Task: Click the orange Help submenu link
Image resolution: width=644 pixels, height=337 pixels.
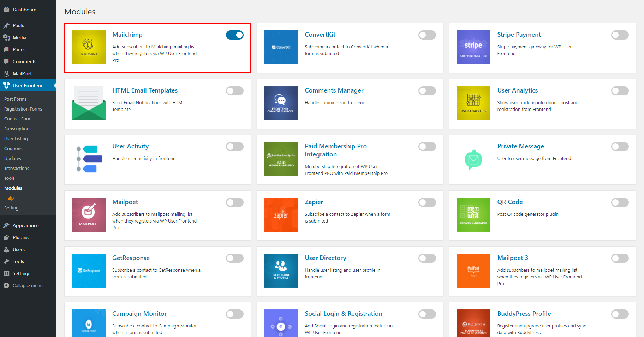Action: 9,198
